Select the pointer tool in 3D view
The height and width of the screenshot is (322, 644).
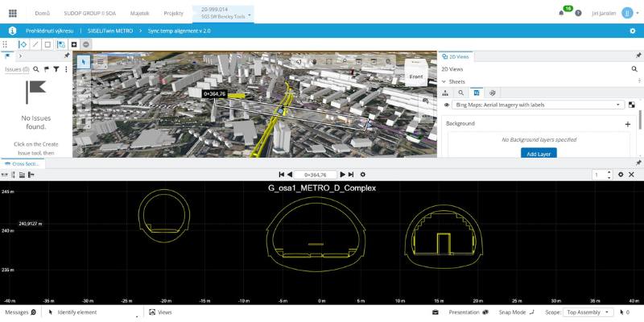(84, 62)
